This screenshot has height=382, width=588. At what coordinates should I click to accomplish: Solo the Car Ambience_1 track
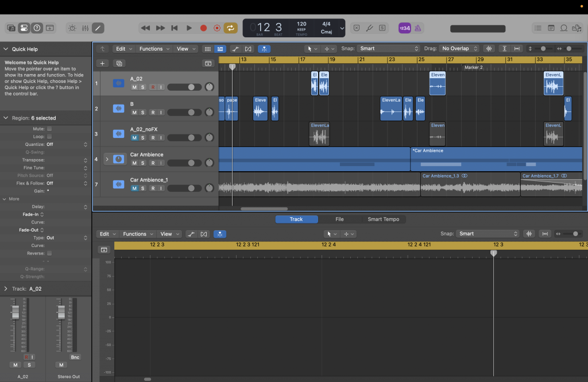click(143, 188)
